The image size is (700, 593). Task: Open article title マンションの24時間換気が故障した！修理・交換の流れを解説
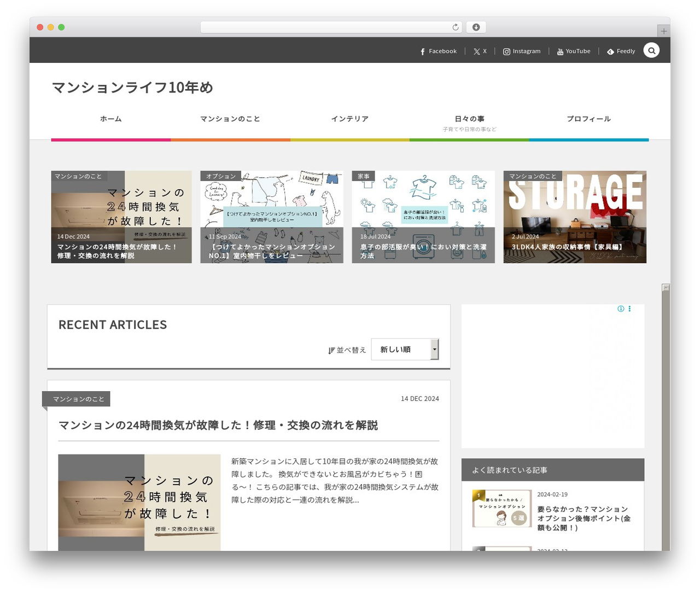pos(218,425)
